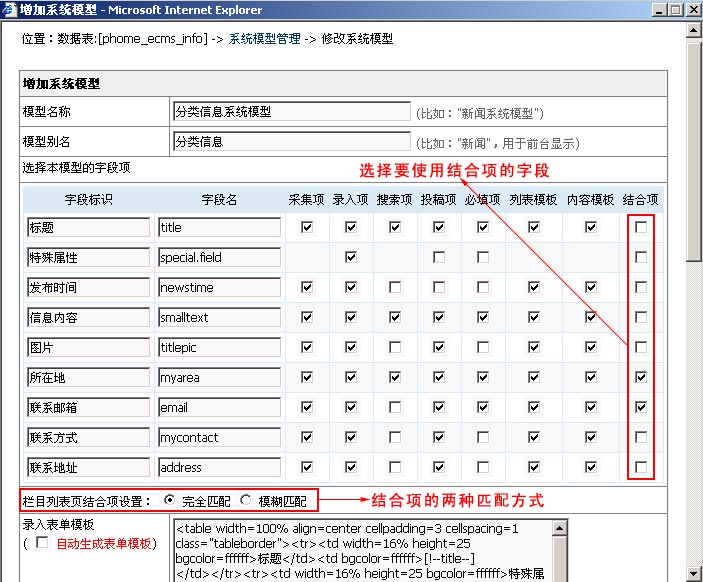
Task: Uncheck 结合项 for the 所在地 row
Action: (641, 378)
